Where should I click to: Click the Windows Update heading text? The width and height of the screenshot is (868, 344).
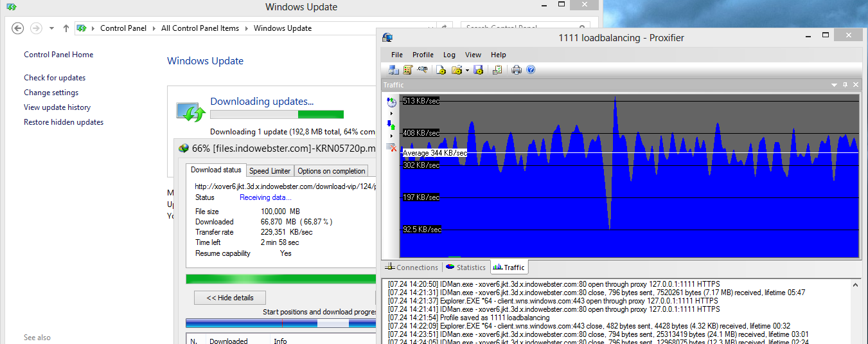pyautogui.click(x=205, y=61)
